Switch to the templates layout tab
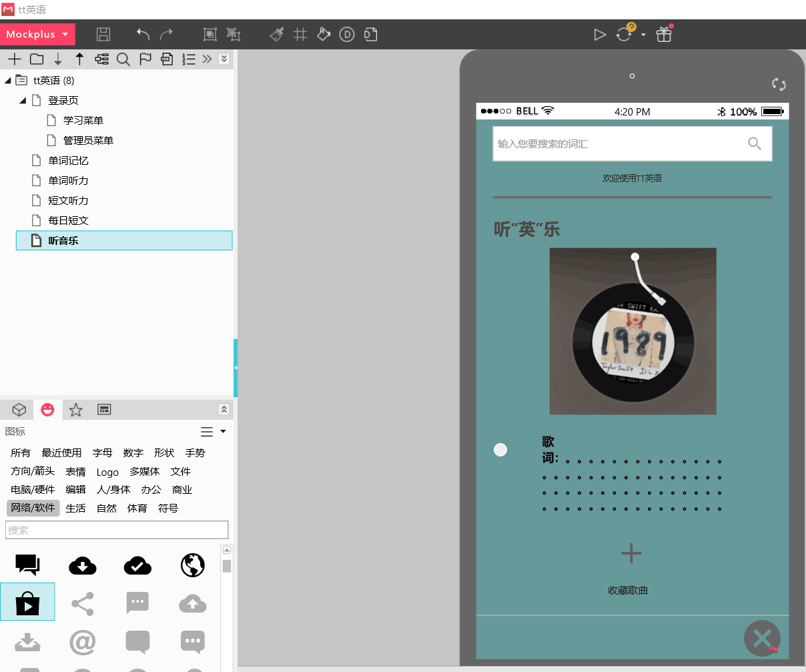806x672 pixels. [104, 409]
